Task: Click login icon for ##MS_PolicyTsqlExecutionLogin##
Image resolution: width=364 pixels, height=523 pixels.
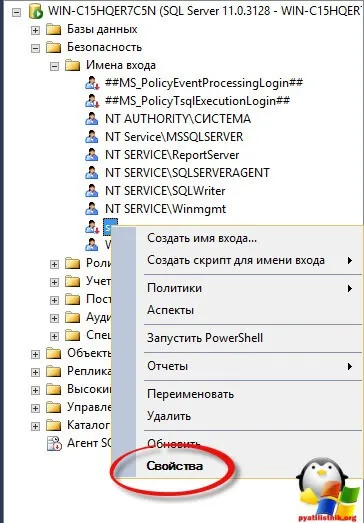Action: pos(92,101)
